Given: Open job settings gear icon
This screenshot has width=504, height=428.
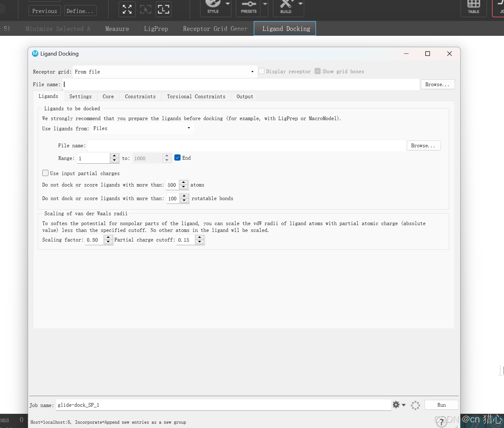Looking at the screenshot, I should 396,405.
